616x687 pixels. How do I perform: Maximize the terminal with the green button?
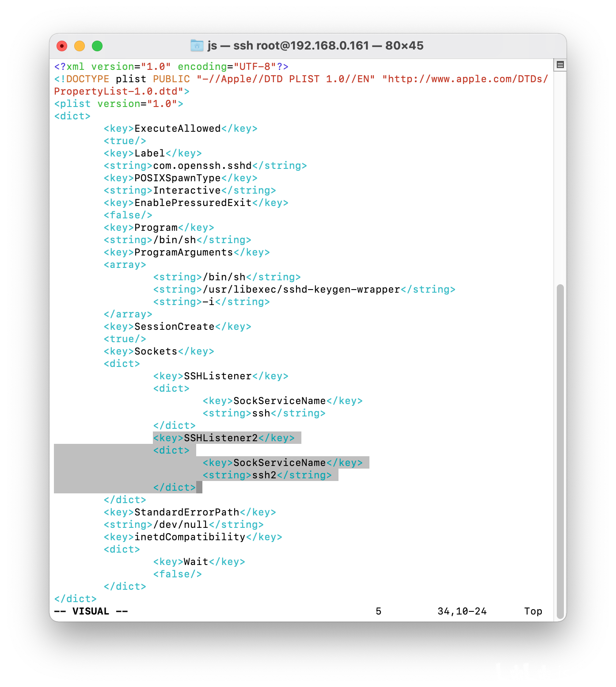point(97,46)
